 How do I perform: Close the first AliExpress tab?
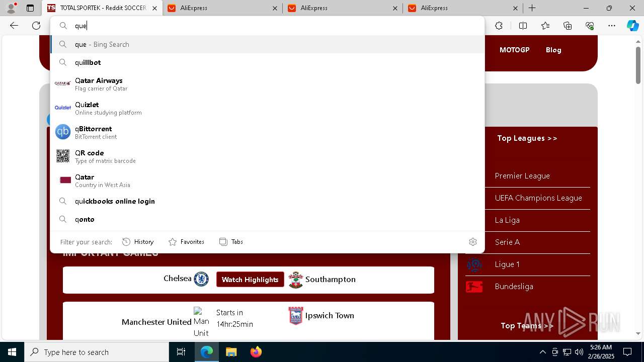[275, 8]
